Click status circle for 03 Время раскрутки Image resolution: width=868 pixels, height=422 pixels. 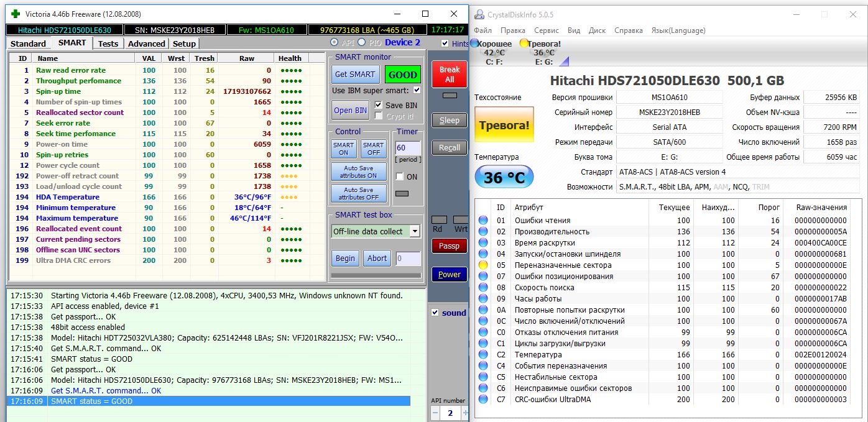[483, 243]
